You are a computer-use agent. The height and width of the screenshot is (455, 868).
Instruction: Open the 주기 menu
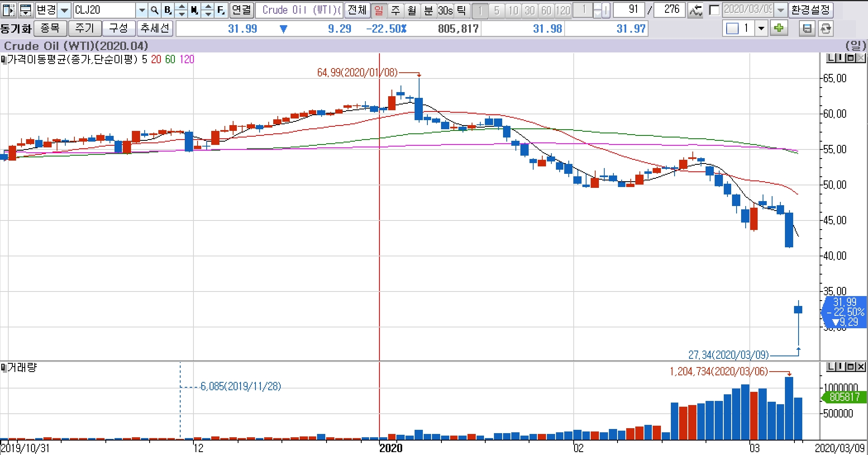click(85, 28)
